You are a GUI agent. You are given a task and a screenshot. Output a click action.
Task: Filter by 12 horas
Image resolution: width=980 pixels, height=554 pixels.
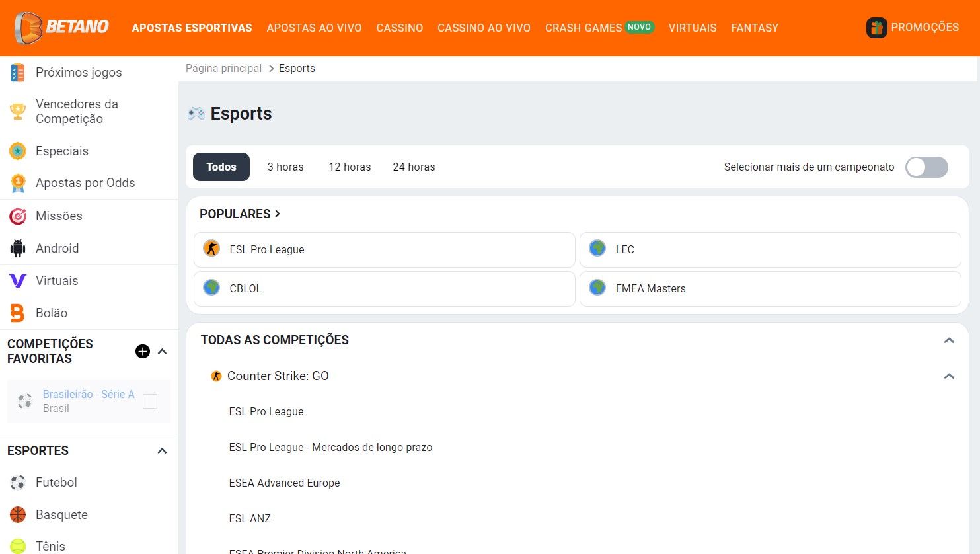tap(350, 167)
